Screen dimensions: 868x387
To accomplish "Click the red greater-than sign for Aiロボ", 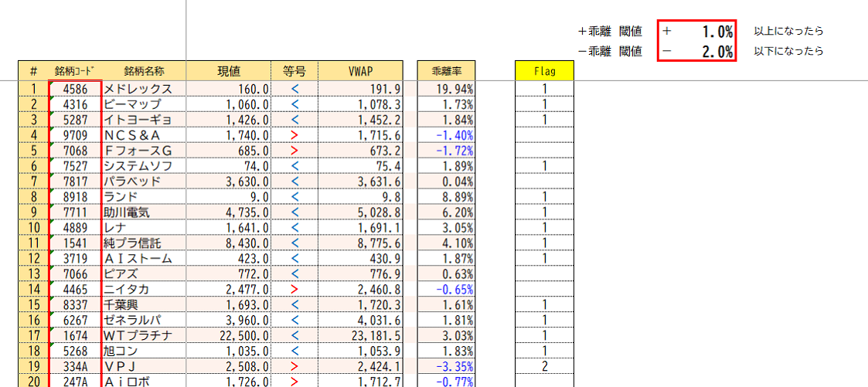I will coord(294,381).
